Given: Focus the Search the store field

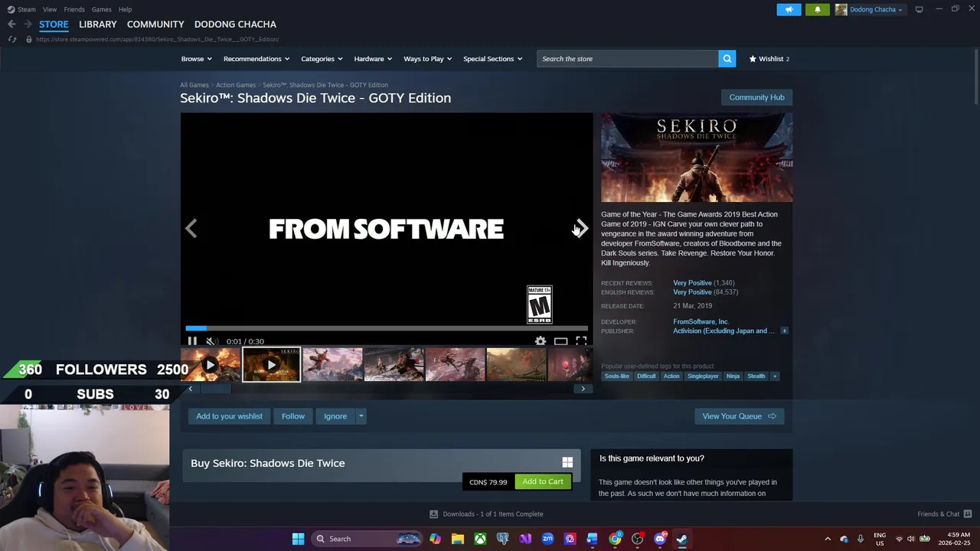Looking at the screenshot, I should click(x=627, y=59).
